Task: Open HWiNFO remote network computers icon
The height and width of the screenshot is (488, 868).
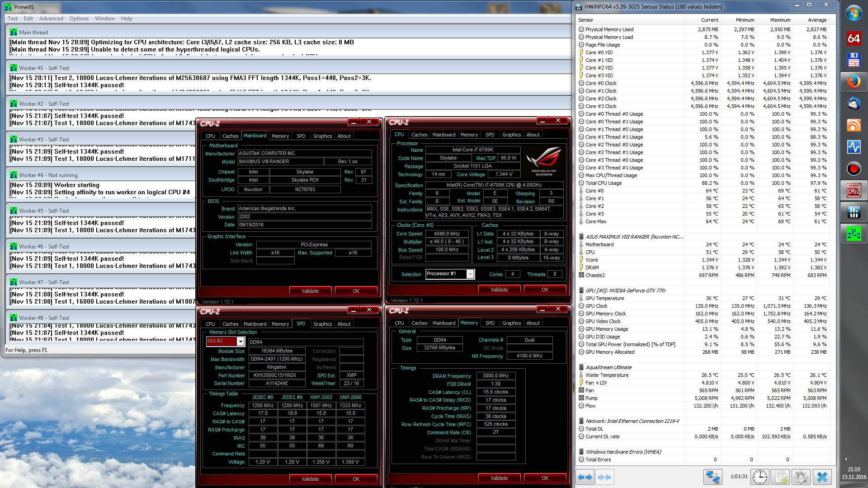Action: 712,477
